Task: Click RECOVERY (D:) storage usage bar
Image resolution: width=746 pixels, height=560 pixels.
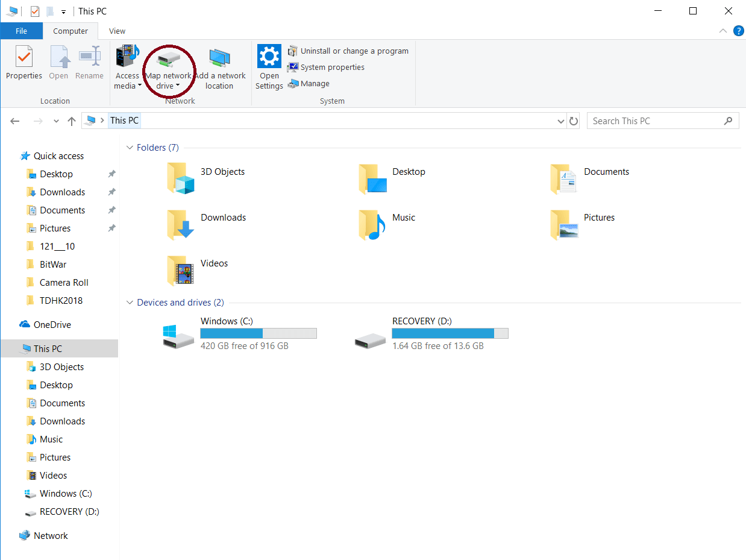Action: point(450,333)
